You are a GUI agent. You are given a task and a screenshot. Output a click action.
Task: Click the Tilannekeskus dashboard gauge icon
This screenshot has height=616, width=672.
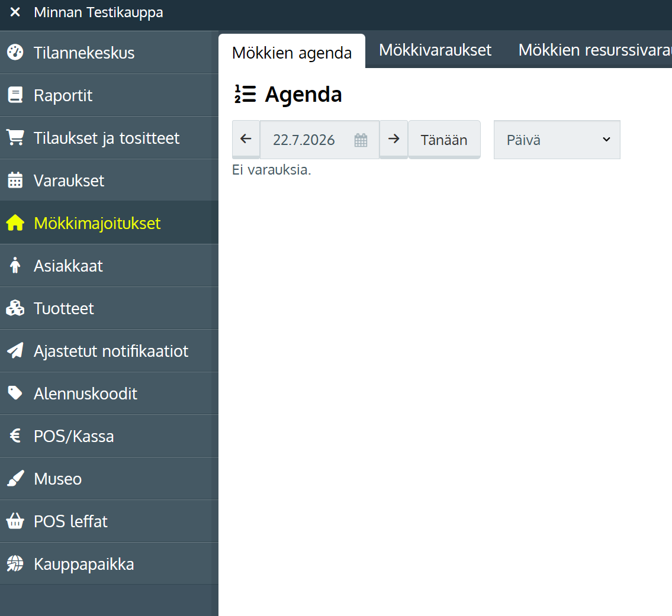point(15,52)
